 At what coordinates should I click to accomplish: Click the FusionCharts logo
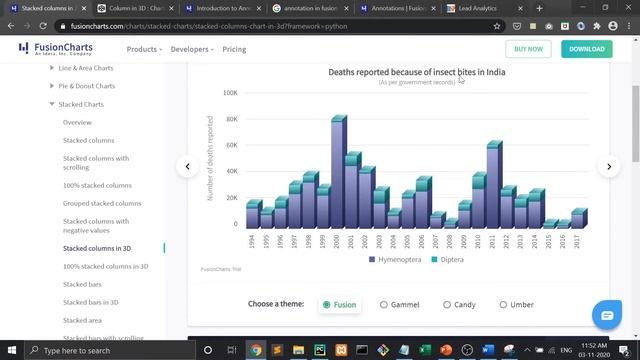click(56, 49)
